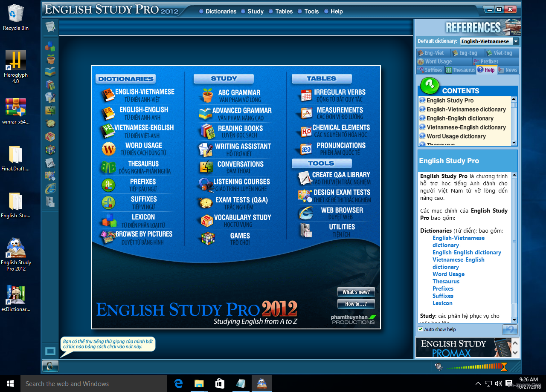Click the How to...? button
This screenshot has height=392, width=546.
point(356,304)
